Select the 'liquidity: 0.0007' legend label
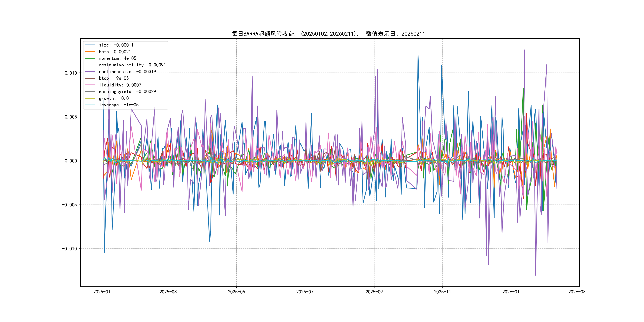644x322 pixels. (x=120, y=85)
